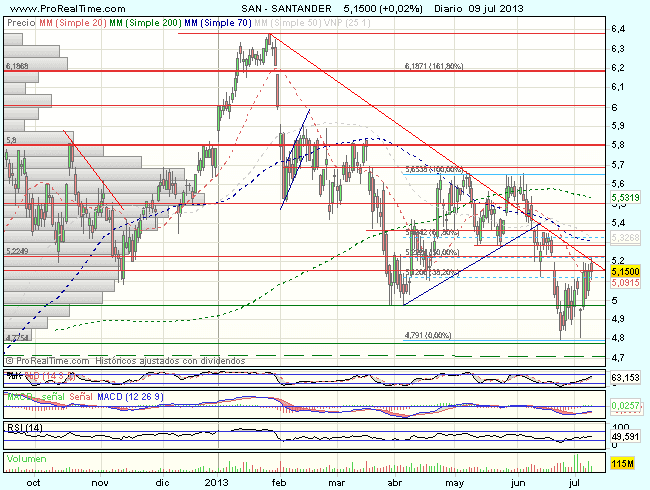Click the 2013 marker on the time axis
Image resolution: width=650 pixels, height=490 pixels.
pos(220,481)
